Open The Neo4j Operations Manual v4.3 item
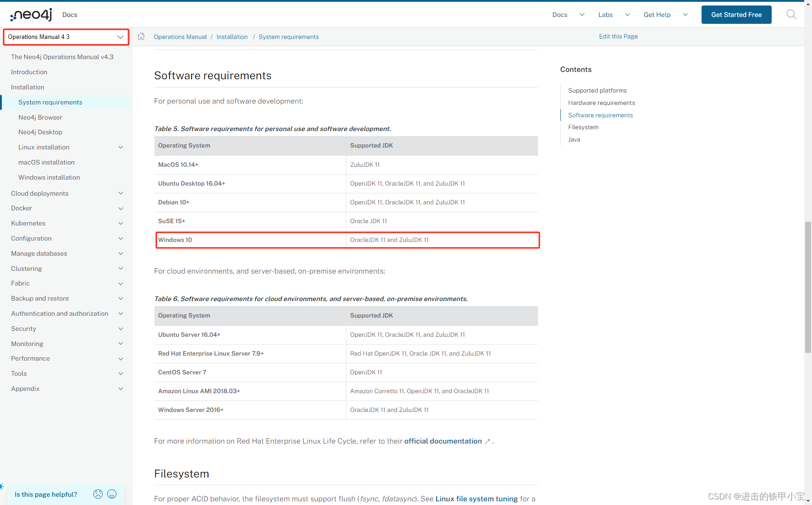The height and width of the screenshot is (505, 812). click(x=62, y=57)
